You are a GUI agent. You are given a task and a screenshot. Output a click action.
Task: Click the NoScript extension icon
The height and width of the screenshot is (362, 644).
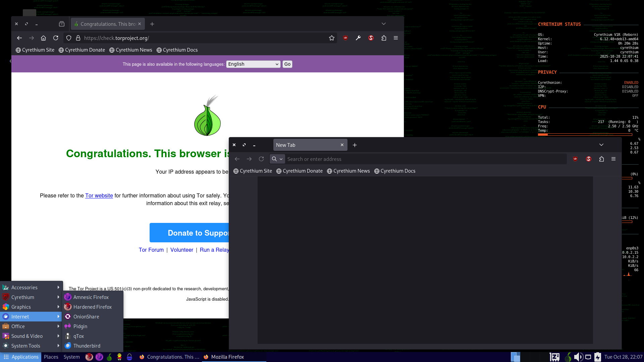pos(371,38)
